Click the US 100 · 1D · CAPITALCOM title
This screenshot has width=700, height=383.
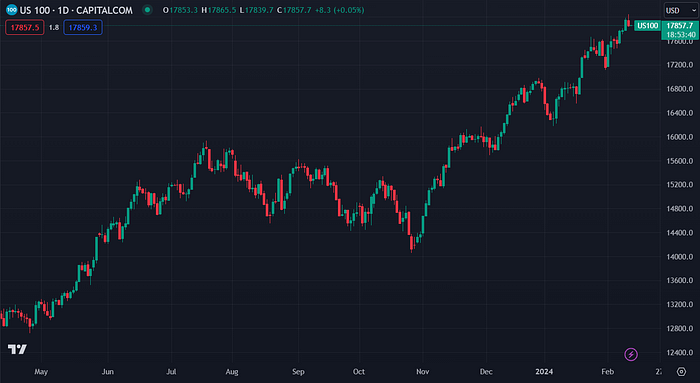tap(76, 10)
